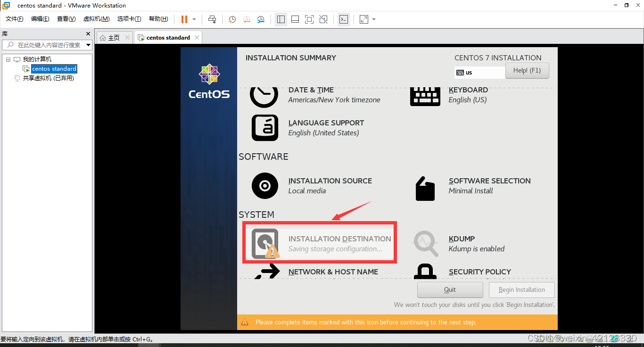Open the 虚拟机(M) menu
This screenshot has height=347, width=644.
click(96, 19)
